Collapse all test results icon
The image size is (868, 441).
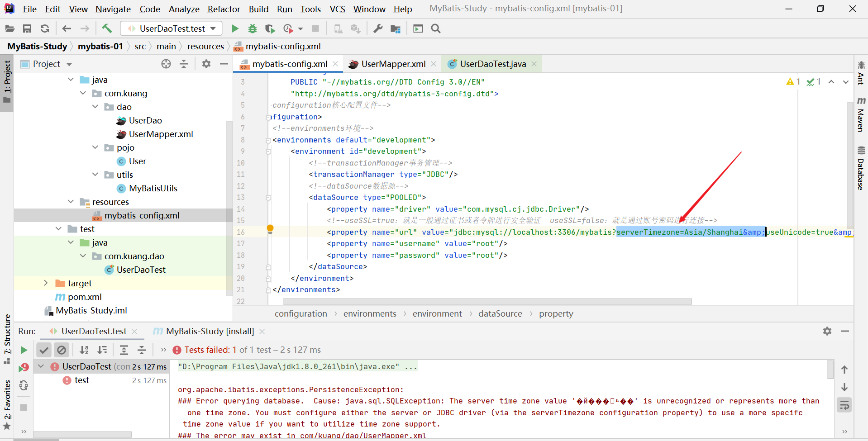[x=142, y=350]
